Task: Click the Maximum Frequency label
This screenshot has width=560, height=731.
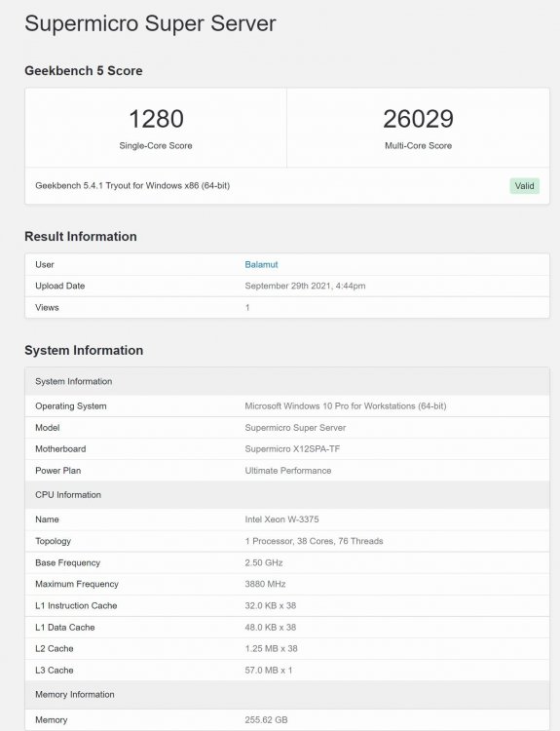Action: click(77, 584)
